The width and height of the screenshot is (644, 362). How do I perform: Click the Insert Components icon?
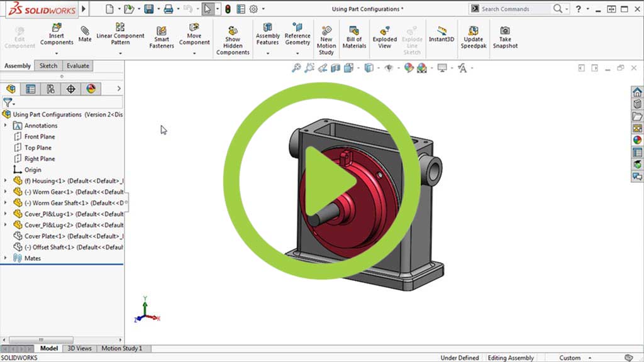coord(57,28)
